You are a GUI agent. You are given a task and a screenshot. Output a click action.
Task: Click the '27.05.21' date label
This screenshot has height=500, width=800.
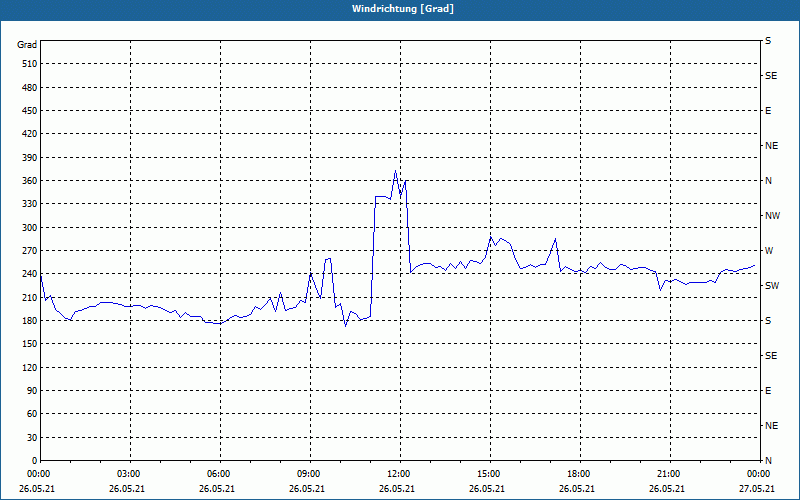point(759,489)
